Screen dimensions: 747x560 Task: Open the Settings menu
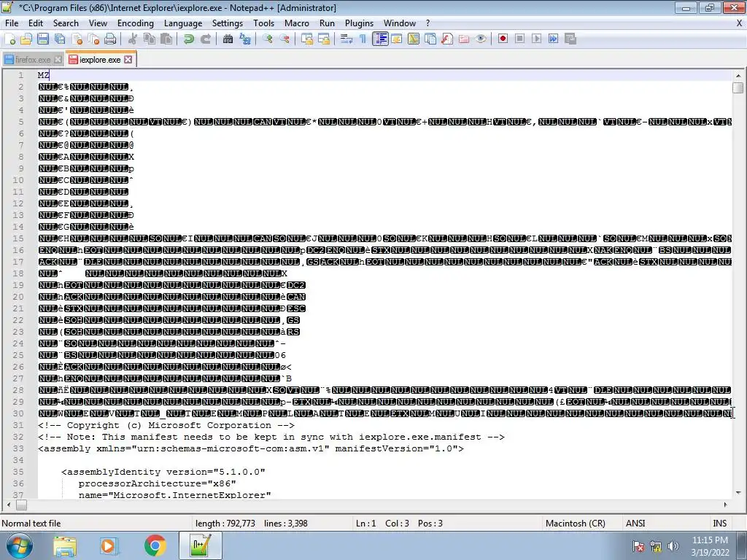click(228, 23)
